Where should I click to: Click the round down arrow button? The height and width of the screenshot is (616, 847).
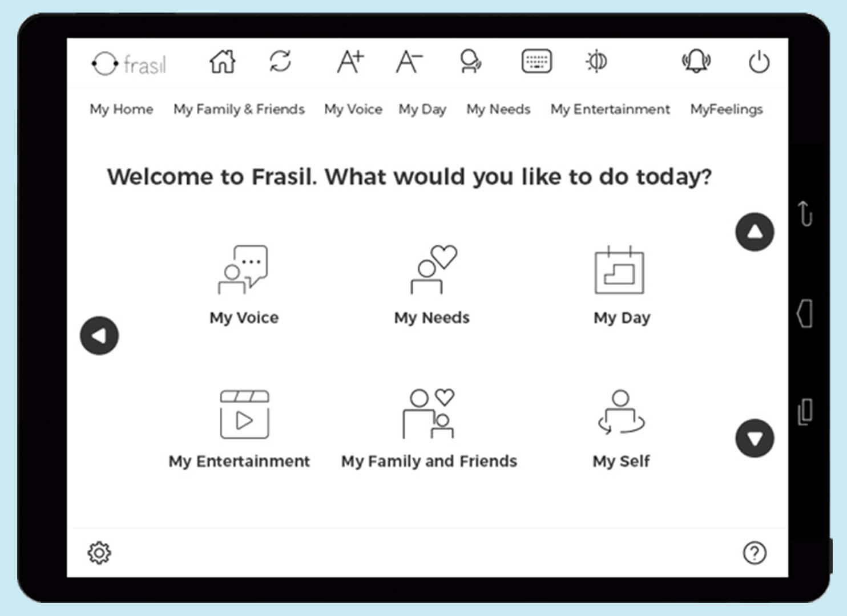click(755, 438)
